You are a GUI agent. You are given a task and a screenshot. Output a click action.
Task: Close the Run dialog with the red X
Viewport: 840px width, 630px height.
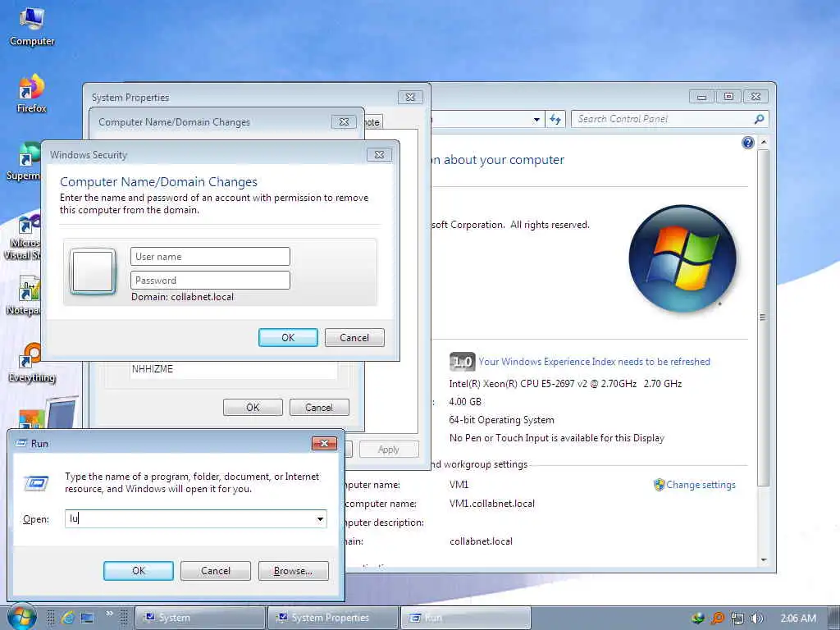tap(324, 443)
